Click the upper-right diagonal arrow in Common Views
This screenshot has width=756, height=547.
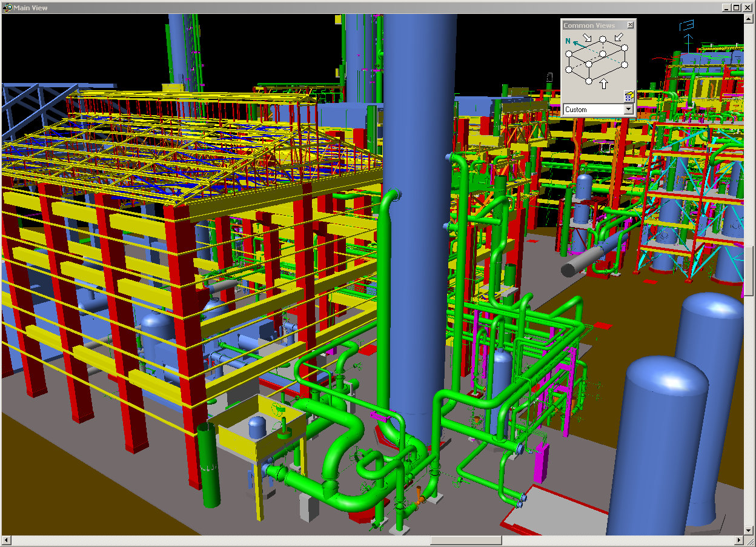(618, 38)
